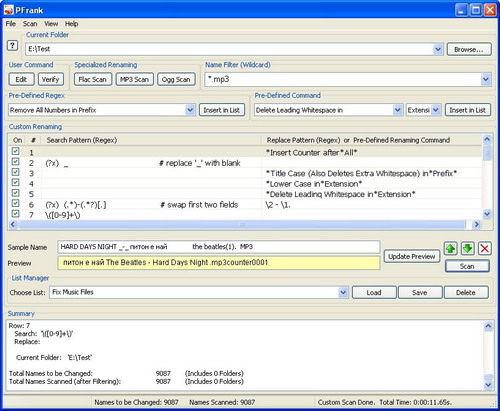This screenshot has width=500, height=411.
Task: Toggle the checkbox for row 3
Action: coord(15,172)
